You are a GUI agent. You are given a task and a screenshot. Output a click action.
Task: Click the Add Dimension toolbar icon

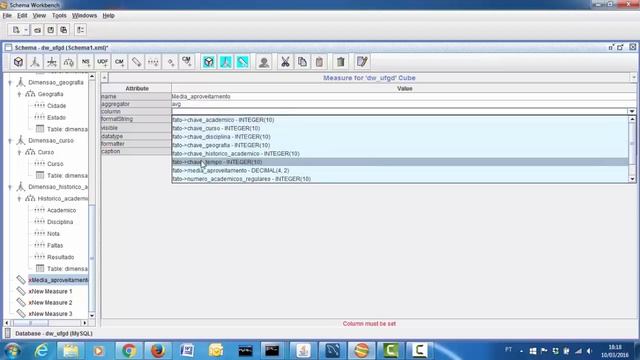coord(35,62)
